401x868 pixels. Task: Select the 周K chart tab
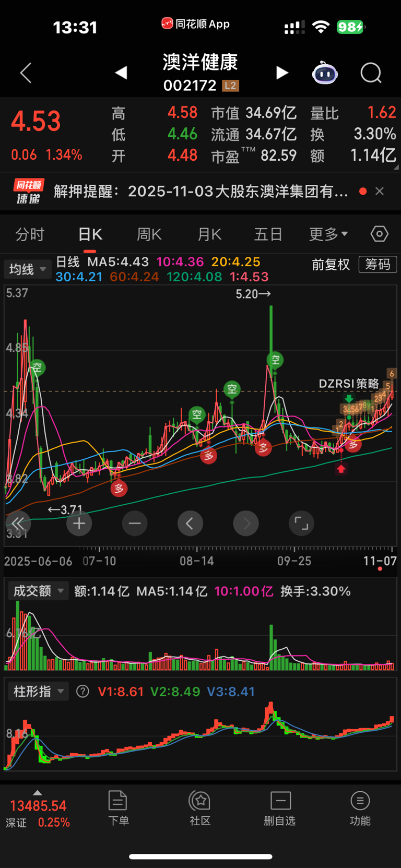pos(149,234)
